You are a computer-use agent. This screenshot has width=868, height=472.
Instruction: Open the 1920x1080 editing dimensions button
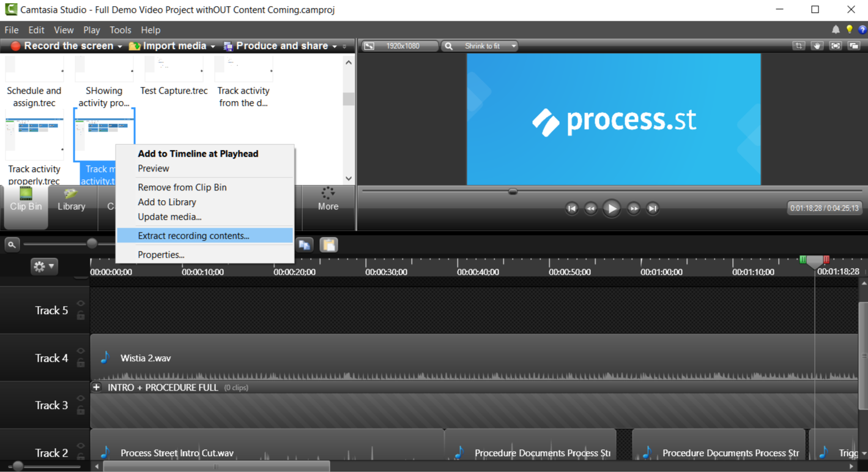400,46
